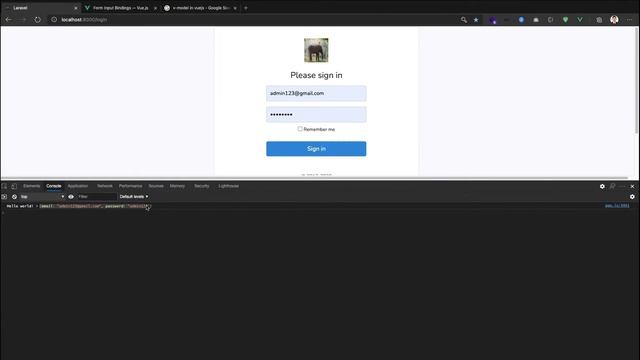Screen dimensions: 640x360
Task: Show the console sidebar icon
Action: coord(4,197)
